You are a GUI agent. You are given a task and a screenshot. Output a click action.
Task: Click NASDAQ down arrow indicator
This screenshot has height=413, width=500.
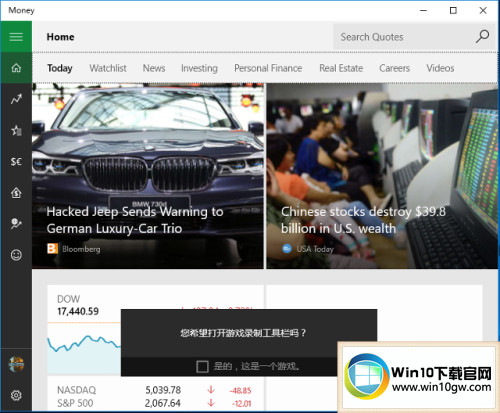[211, 390]
